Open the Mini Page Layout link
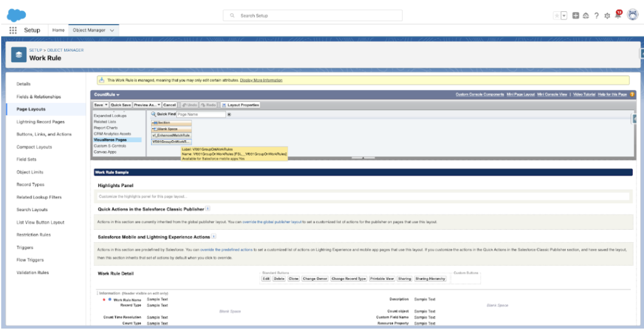The height and width of the screenshot is (331, 644). (521, 94)
